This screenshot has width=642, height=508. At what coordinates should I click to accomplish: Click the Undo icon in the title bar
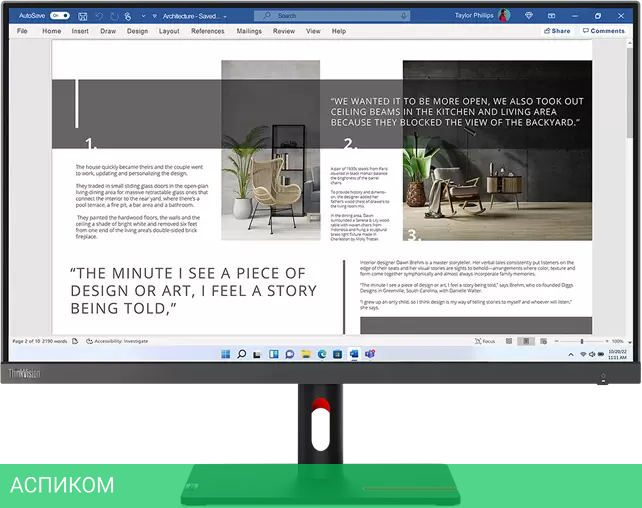tap(97, 16)
